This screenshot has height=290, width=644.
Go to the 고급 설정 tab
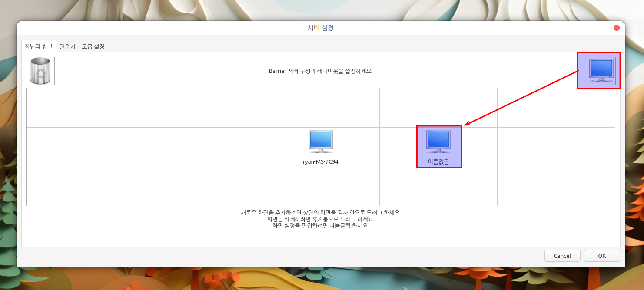pos(93,46)
